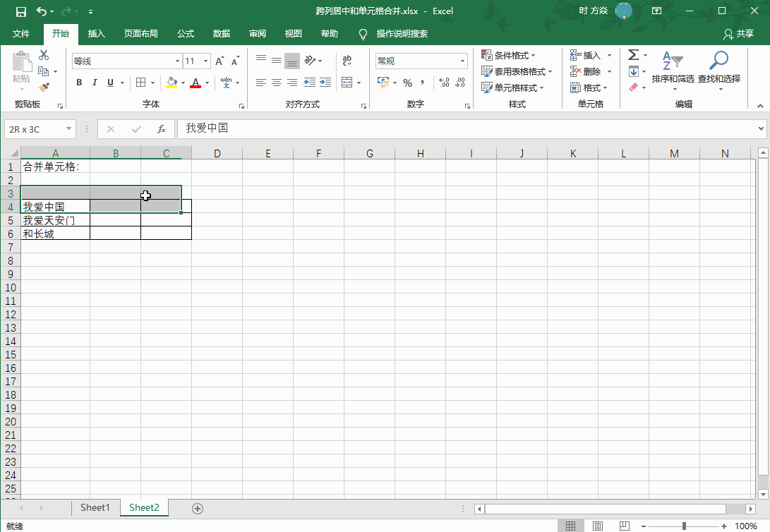The width and height of the screenshot is (770, 532).
Task: Expand font color dropdown arrow
Action: pyautogui.click(x=207, y=83)
